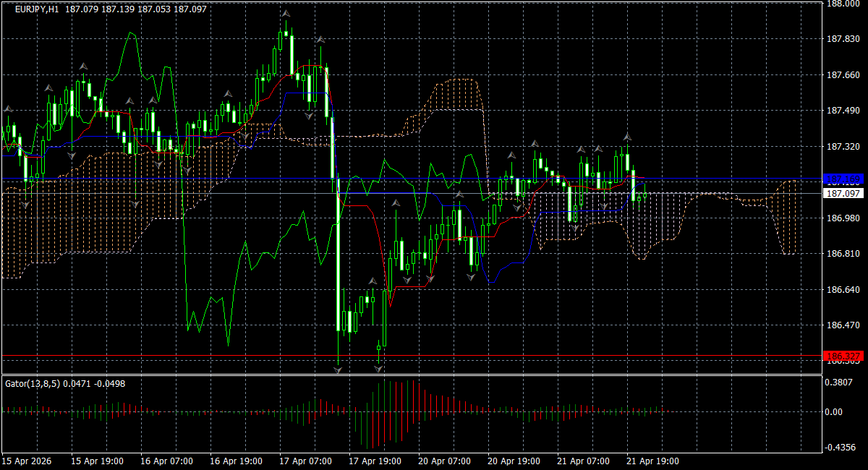The image size is (868, 470).
Task: Select the blue 187.169 price tag
Action: [844, 179]
